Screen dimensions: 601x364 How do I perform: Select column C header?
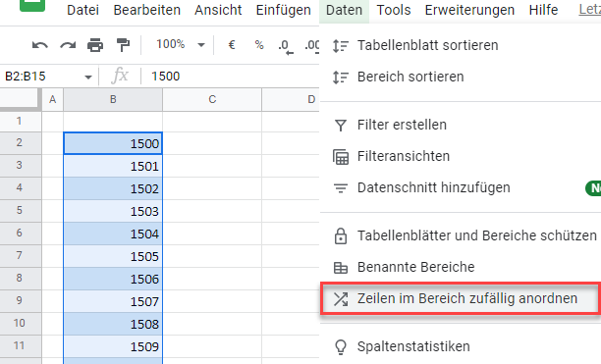point(212,99)
